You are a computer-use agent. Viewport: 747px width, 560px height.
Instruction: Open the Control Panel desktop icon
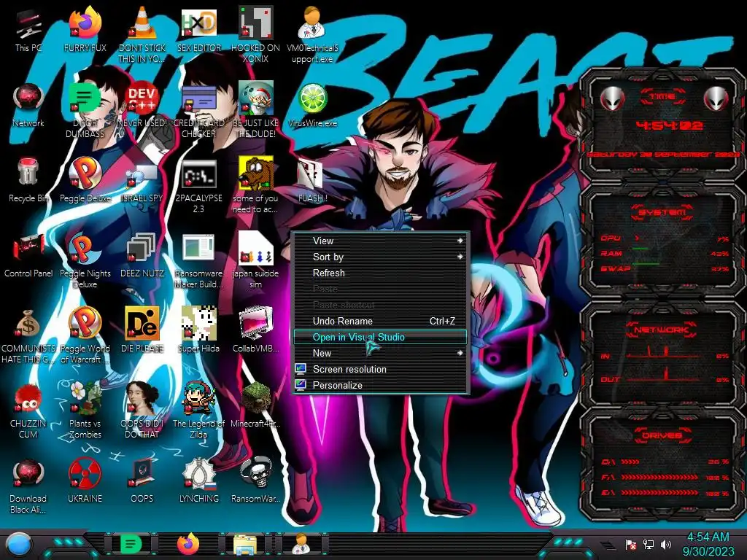[x=28, y=255]
